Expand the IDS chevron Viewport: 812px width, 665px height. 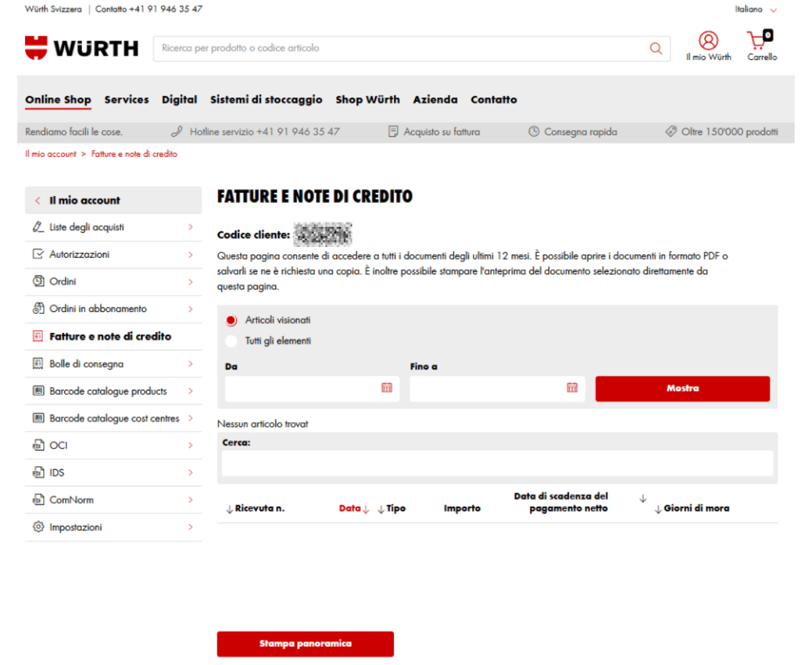tap(191, 473)
